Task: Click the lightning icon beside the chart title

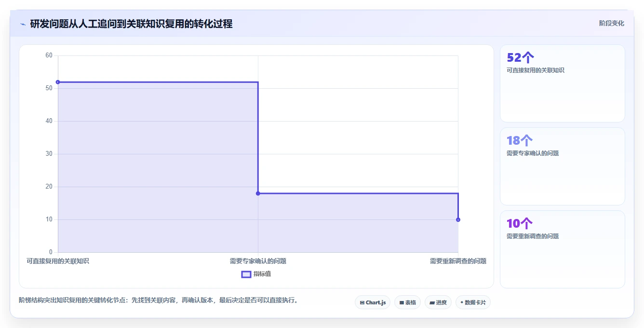Action: (23, 24)
